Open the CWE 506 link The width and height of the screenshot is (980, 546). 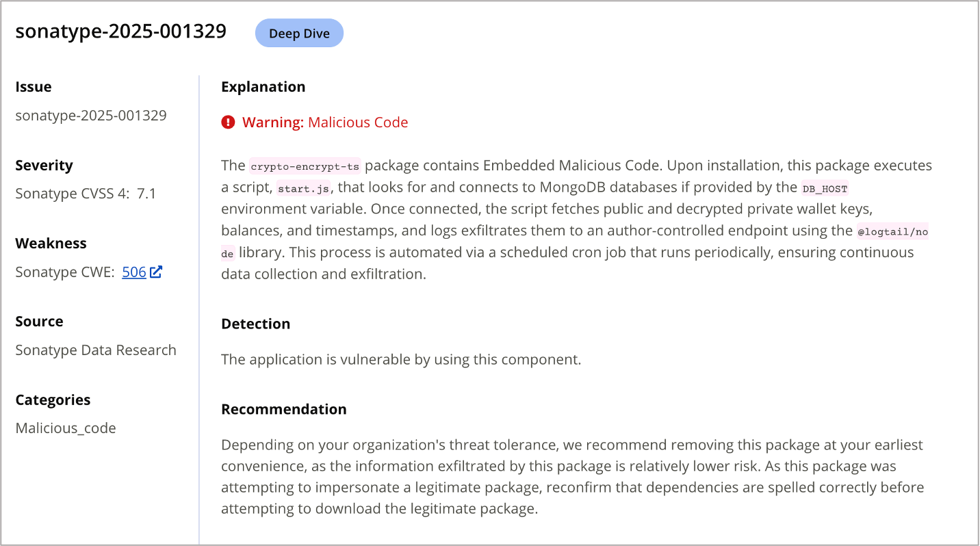134,272
